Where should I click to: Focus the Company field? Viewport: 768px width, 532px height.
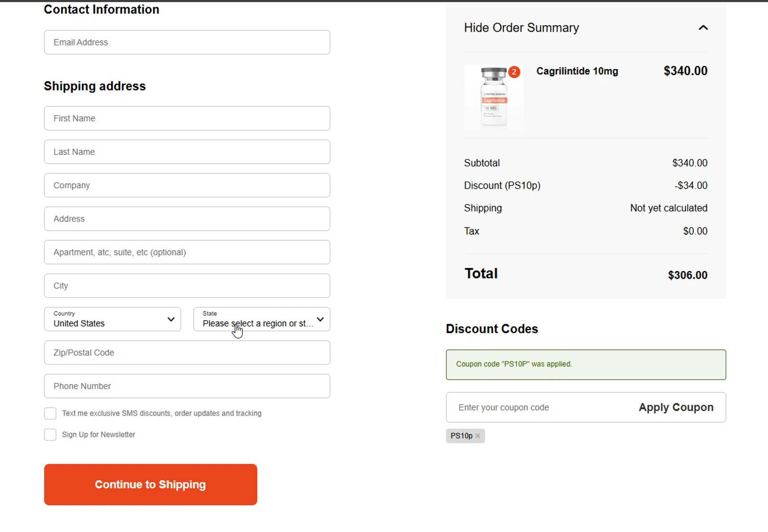187,185
